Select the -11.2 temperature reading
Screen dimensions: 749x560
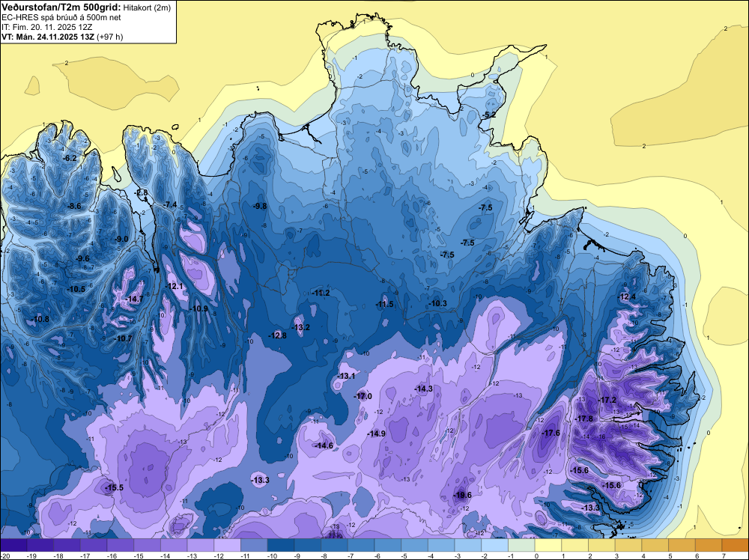[x=321, y=293]
